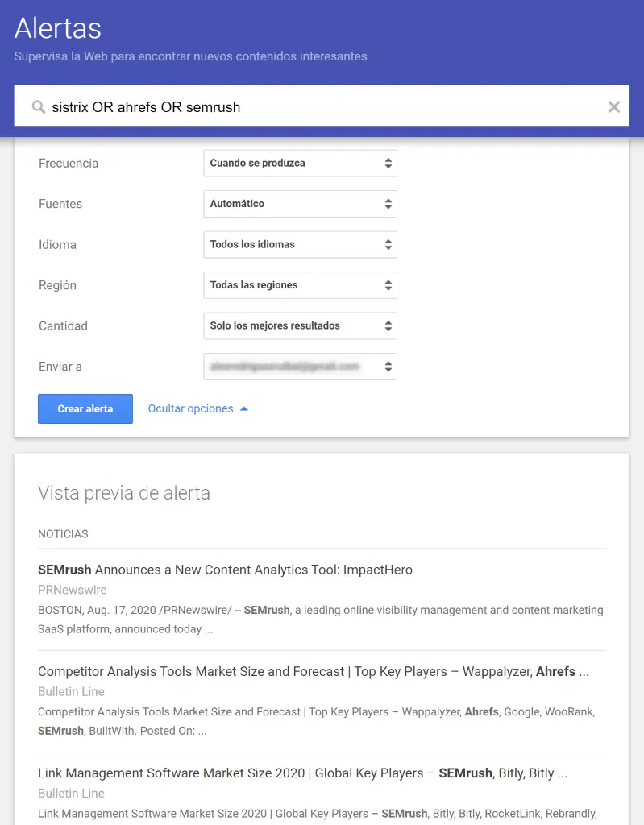Click the collapse chevron beside Ocultar opciones
Screen dimensions: 644x825
243,408
